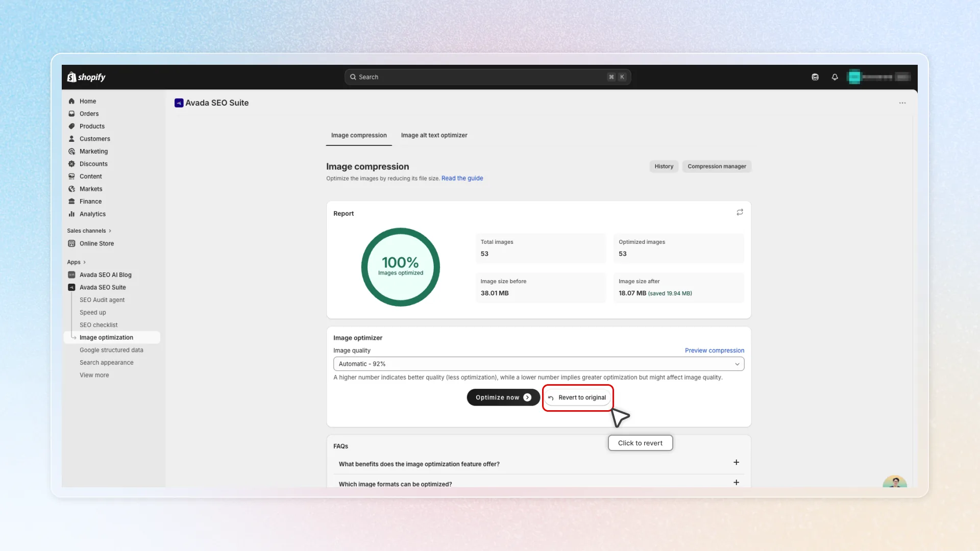This screenshot has height=551, width=980.
Task: Open the Image quality dropdown
Action: (x=538, y=364)
